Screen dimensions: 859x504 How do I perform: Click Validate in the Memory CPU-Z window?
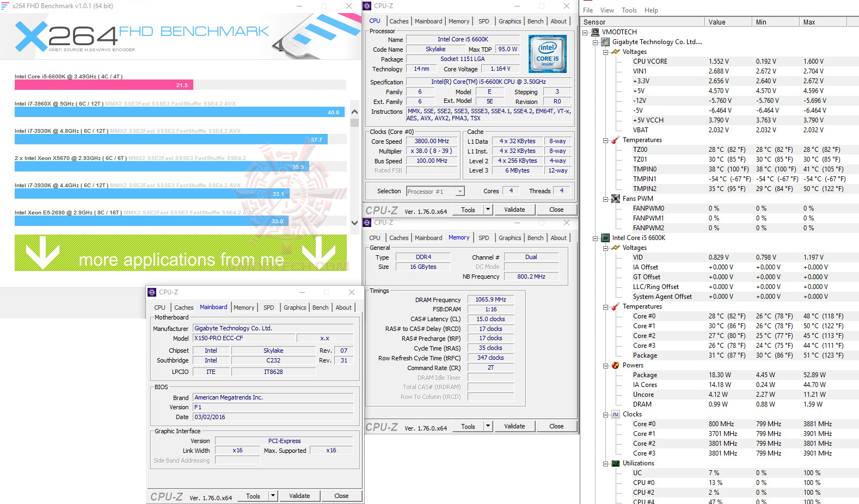tap(514, 426)
